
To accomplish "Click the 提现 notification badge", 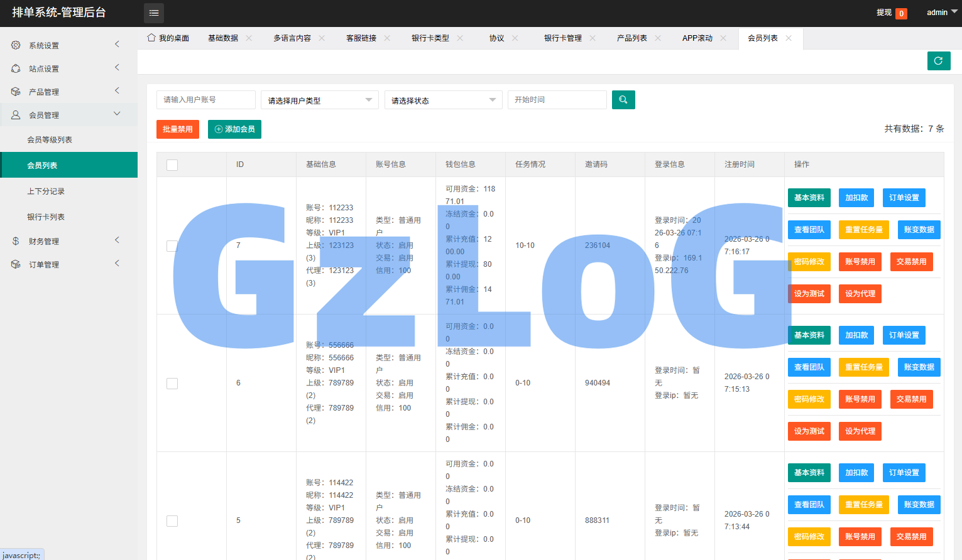I will (901, 13).
